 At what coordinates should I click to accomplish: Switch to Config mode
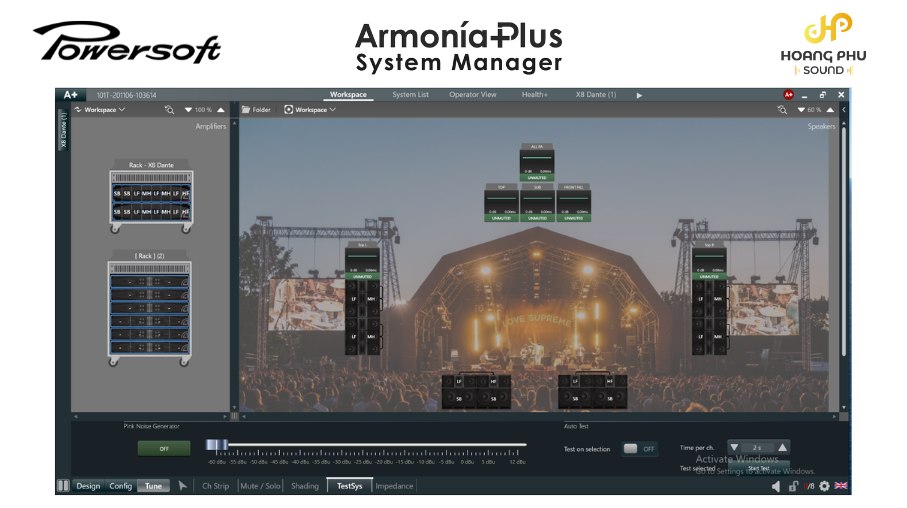tap(120, 486)
